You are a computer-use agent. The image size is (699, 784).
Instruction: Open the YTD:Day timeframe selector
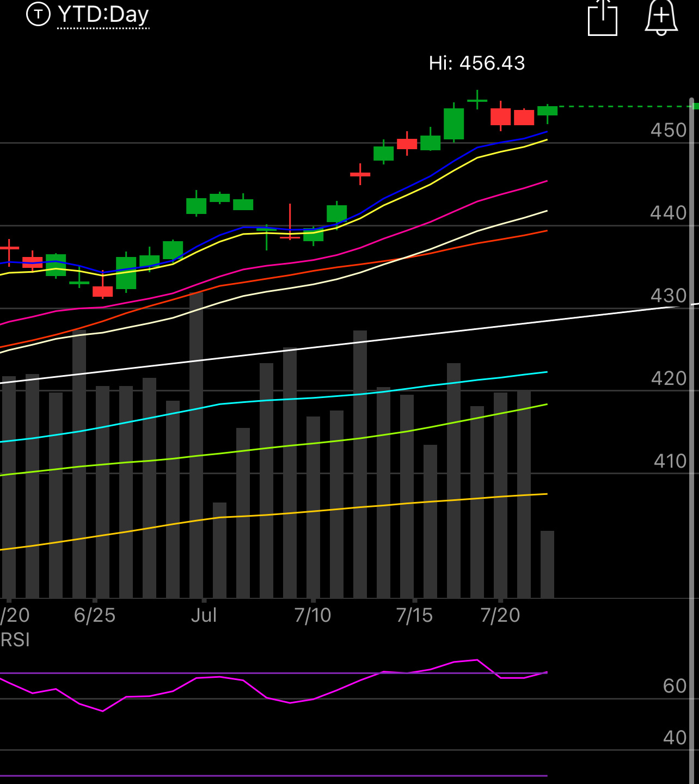tap(103, 15)
